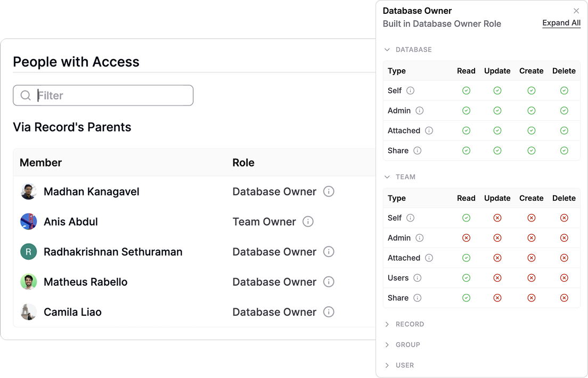
Task: Click the Expand All link
Action: [x=561, y=23]
